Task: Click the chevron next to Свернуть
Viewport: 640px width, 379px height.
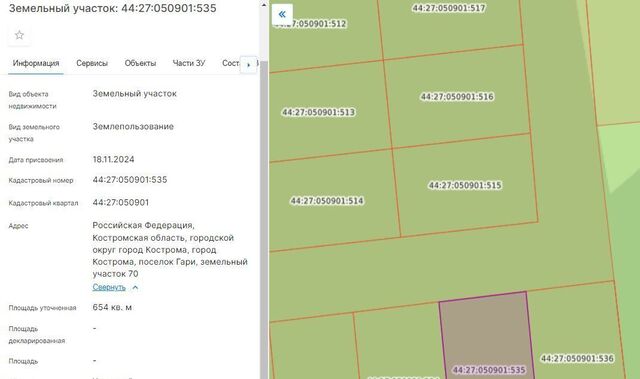Action: click(x=135, y=288)
